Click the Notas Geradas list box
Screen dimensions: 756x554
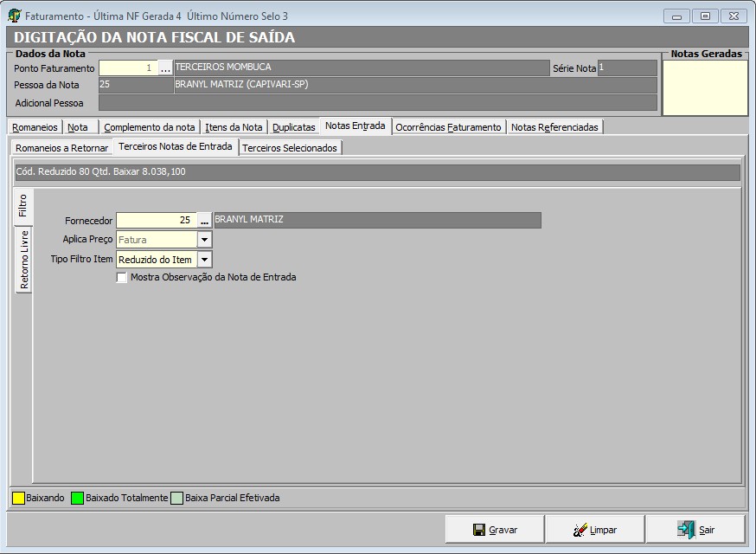click(705, 87)
